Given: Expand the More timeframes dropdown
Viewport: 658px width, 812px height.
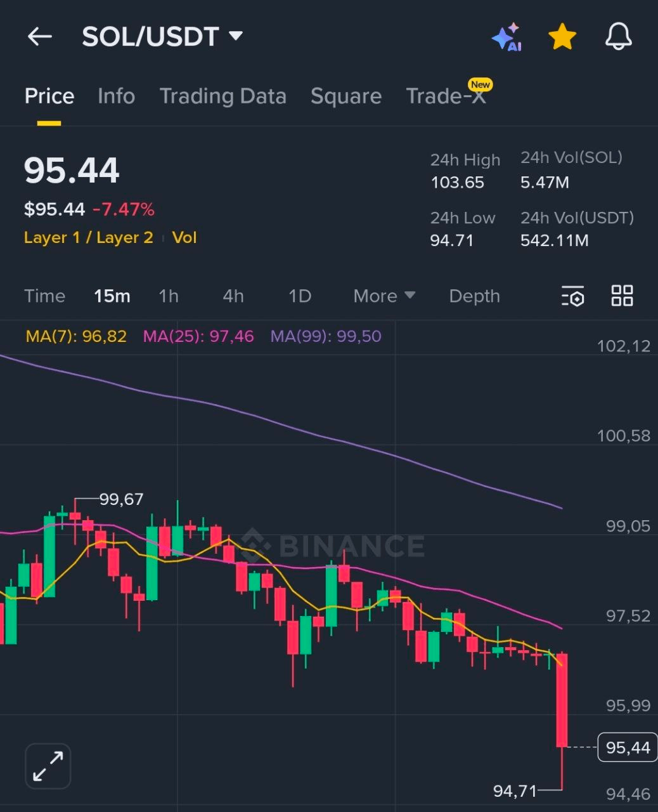Looking at the screenshot, I should pos(384,296).
